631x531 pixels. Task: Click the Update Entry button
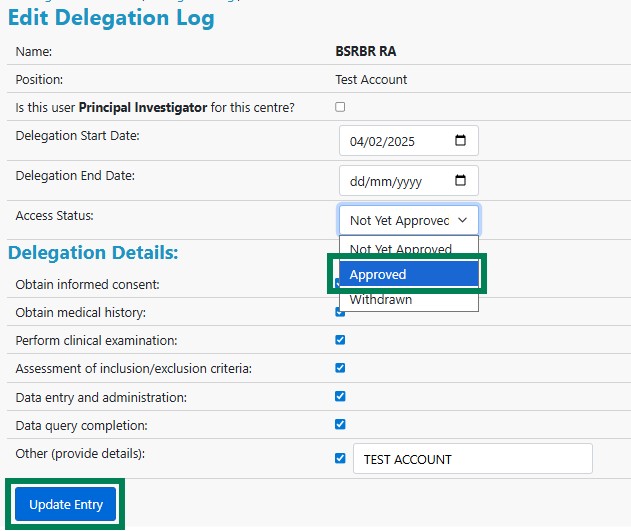66,504
